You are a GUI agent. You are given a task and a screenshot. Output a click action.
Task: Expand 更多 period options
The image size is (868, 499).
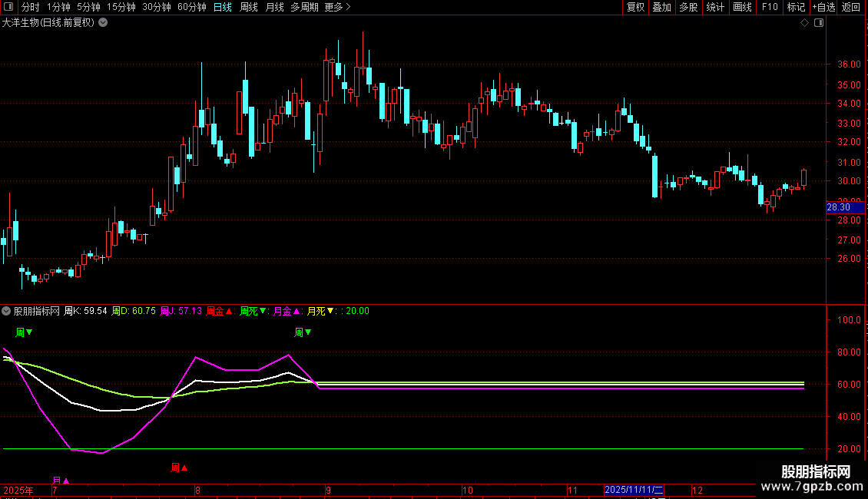coord(337,7)
